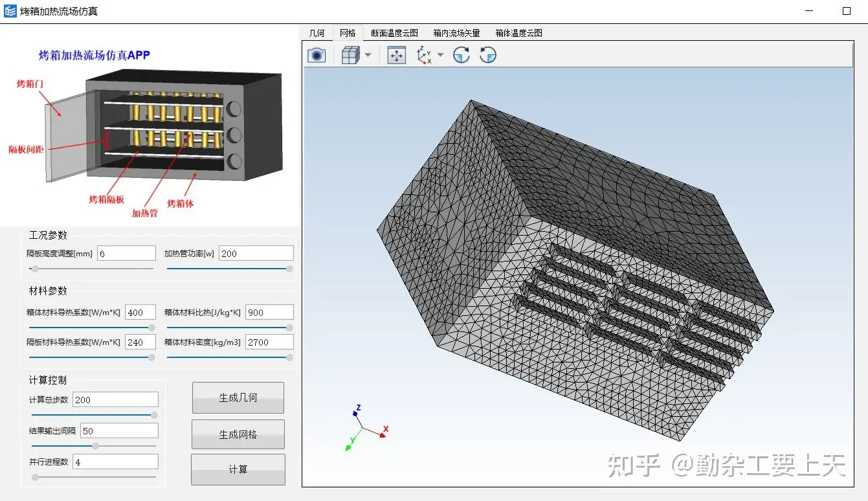Click the 隔板材料导热系数 slider handle
This screenshot has height=501, width=868.
point(152,357)
